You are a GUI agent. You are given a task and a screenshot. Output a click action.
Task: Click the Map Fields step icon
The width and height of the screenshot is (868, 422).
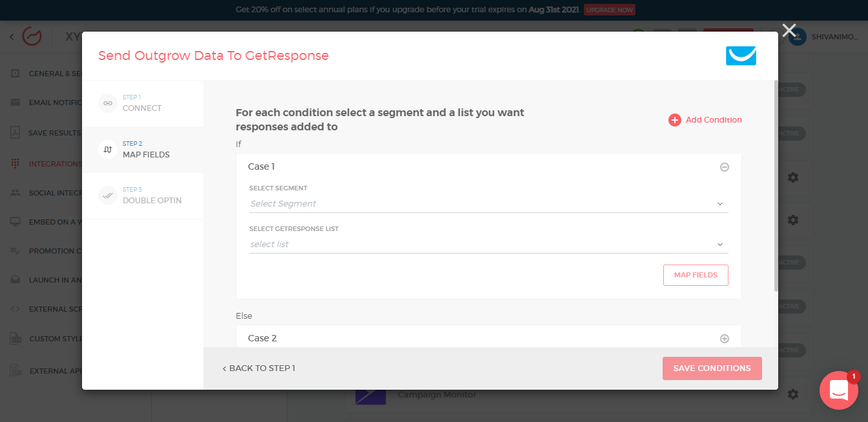(x=108, y=150)
